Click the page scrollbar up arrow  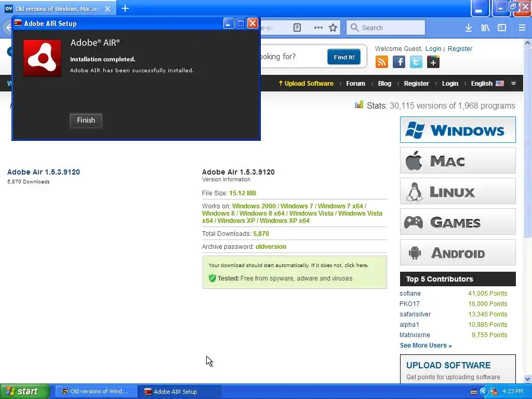click(x=528, y=43)
